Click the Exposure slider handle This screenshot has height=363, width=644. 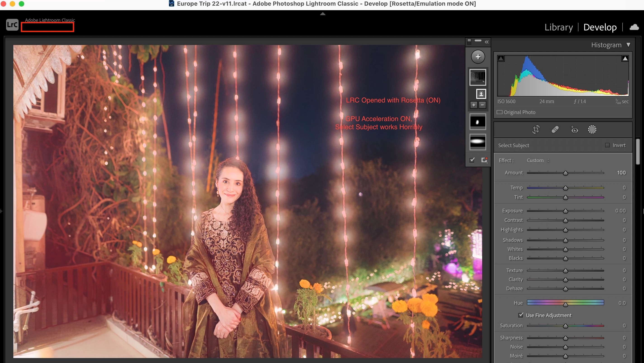pos(565,211)
